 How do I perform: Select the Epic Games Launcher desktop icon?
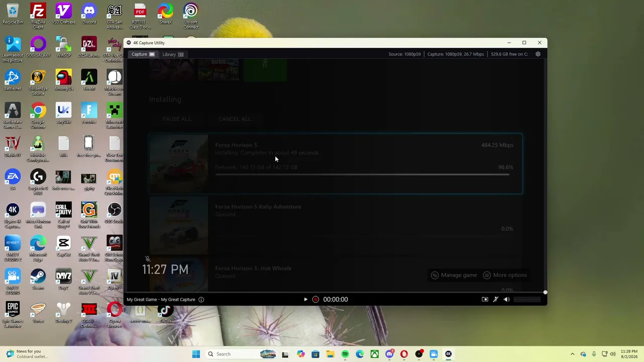pyautogui.click(x=13, y=315)
